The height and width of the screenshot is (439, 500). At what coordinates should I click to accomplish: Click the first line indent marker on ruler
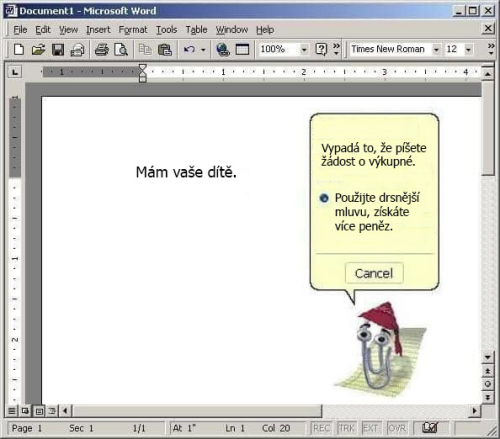(x=143, y=67)
